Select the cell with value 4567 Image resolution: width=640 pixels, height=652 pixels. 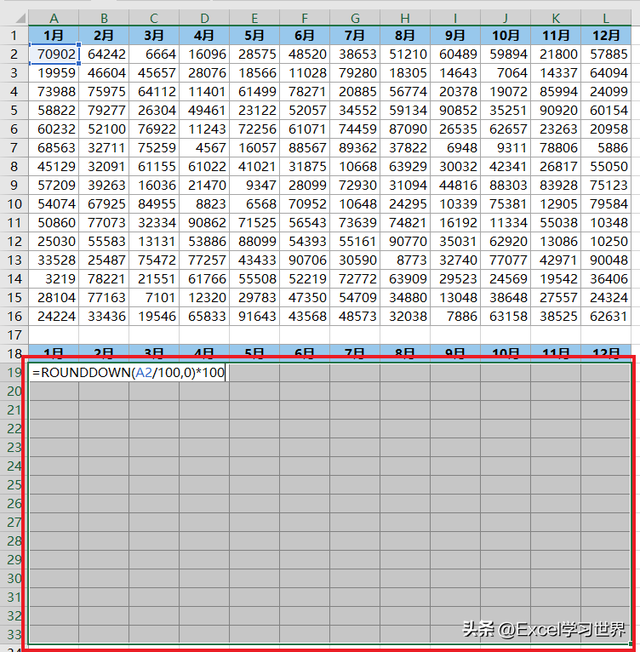(205, 148)
